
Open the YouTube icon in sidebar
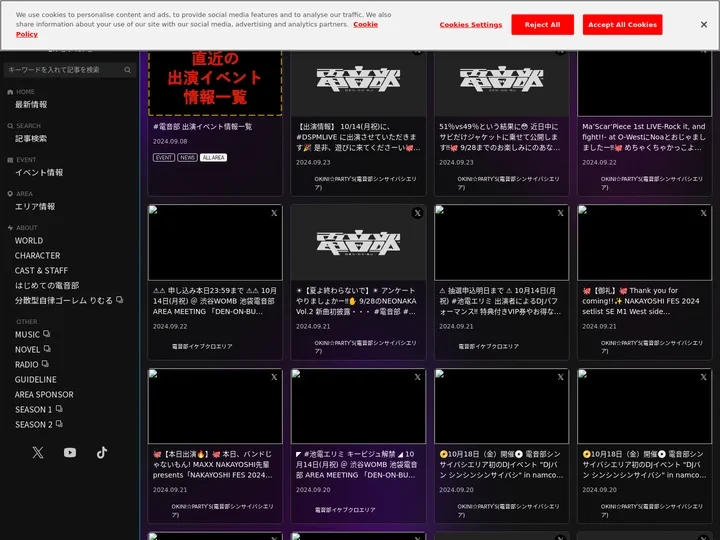[x=70, y=453]
